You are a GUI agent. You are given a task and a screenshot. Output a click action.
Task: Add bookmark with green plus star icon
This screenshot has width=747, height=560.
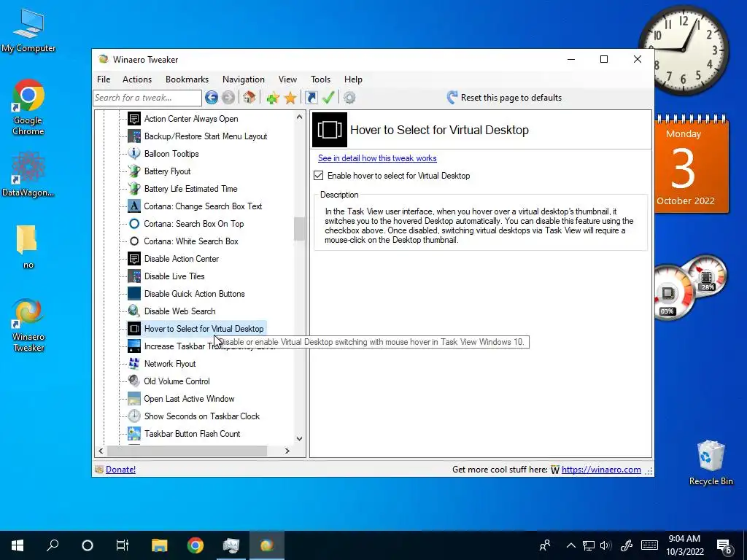click(x=273, y=98)
